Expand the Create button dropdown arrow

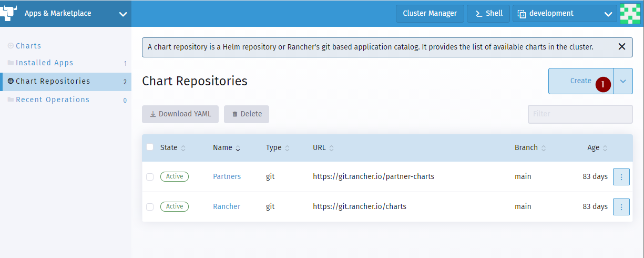point(623,81)
